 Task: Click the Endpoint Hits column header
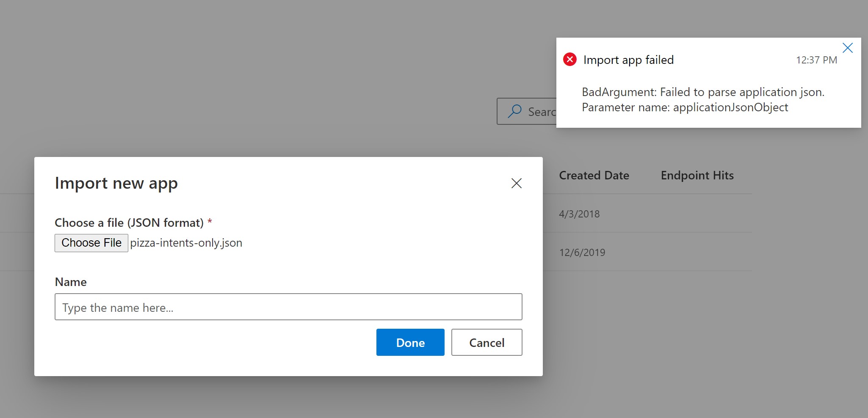tap(697, 175)
